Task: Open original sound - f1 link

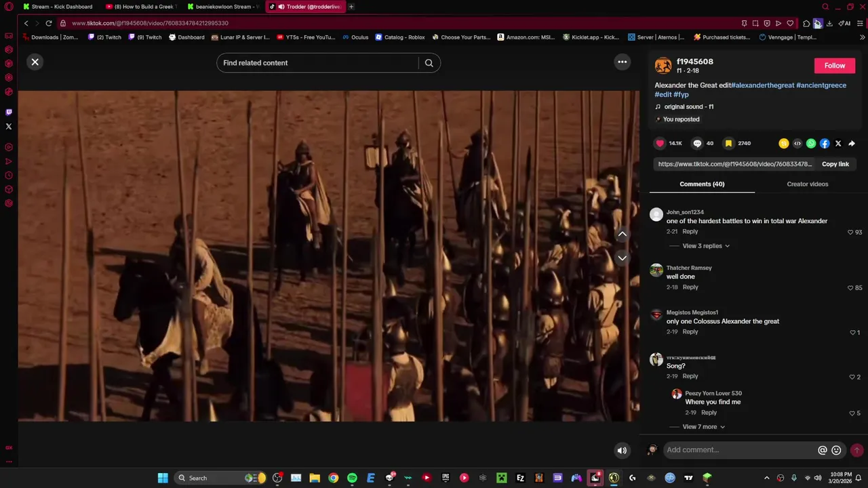Action: point(689,106)
